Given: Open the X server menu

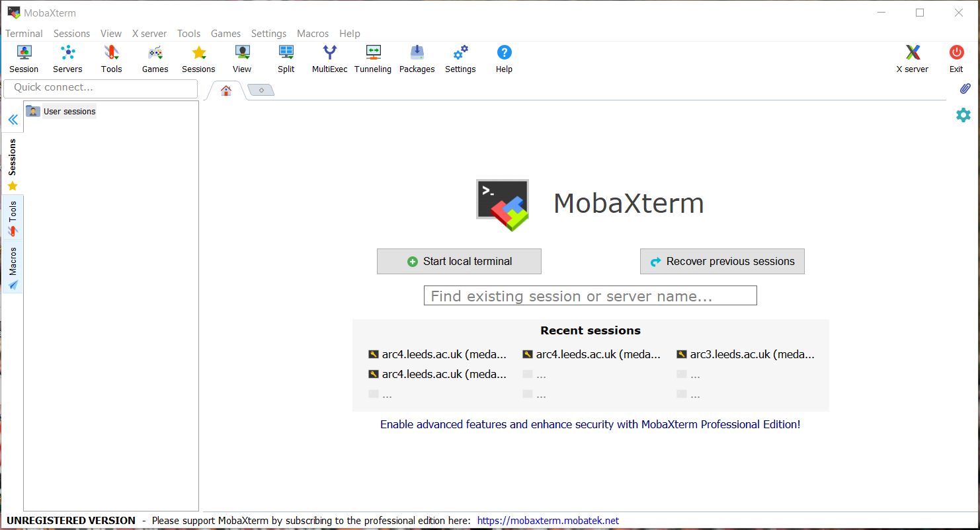Looking at the screenshot, I should point(149,34).
